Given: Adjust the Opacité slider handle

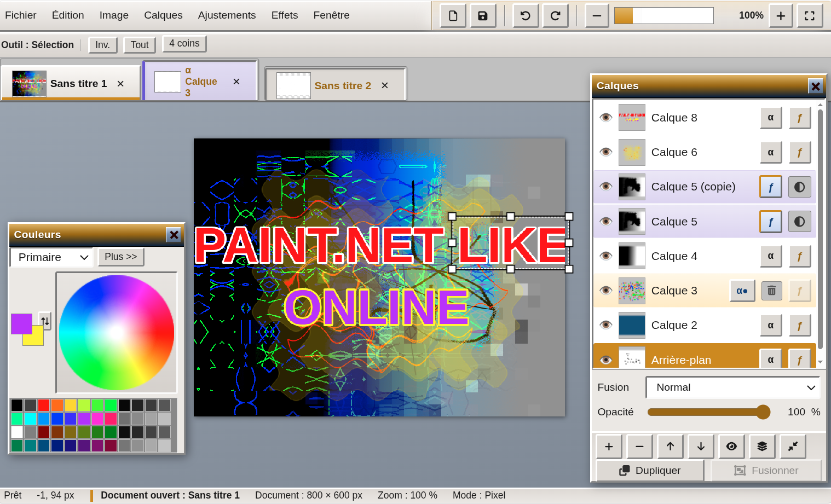Looking at the screenshot, I should click(x=763, y=412).
